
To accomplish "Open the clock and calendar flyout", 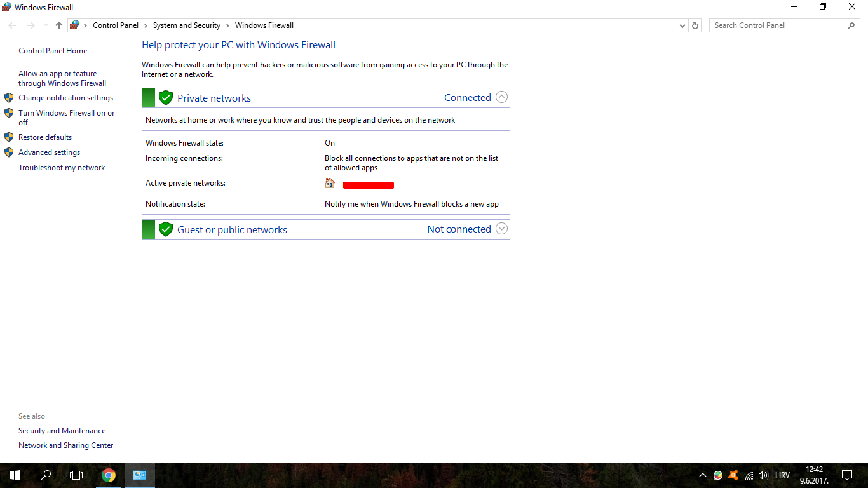I will [x=814, y=475].
